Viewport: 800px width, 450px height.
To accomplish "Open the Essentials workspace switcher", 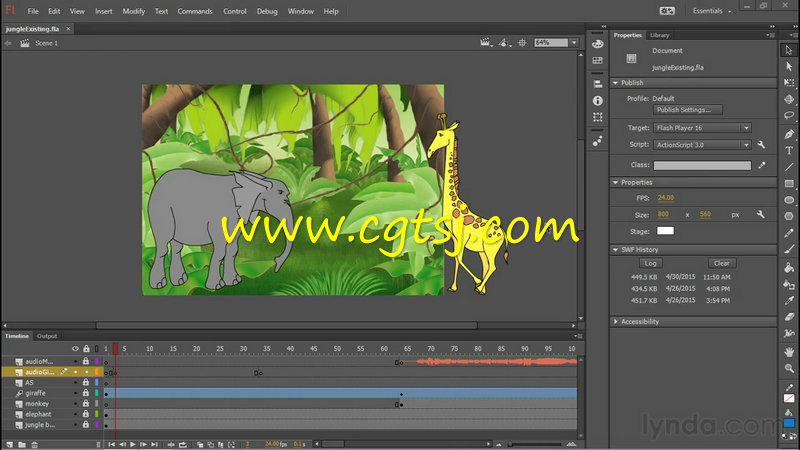I will tap(711, 11).
